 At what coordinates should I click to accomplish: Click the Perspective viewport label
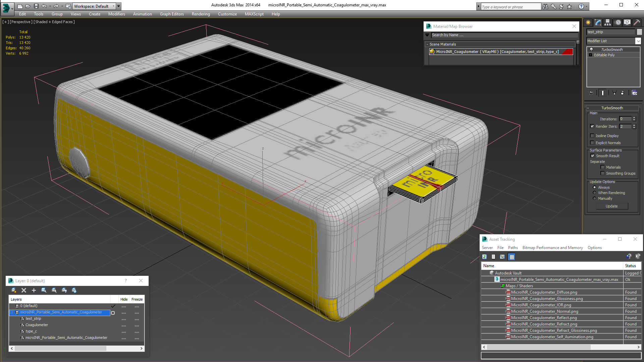[21, 22]
